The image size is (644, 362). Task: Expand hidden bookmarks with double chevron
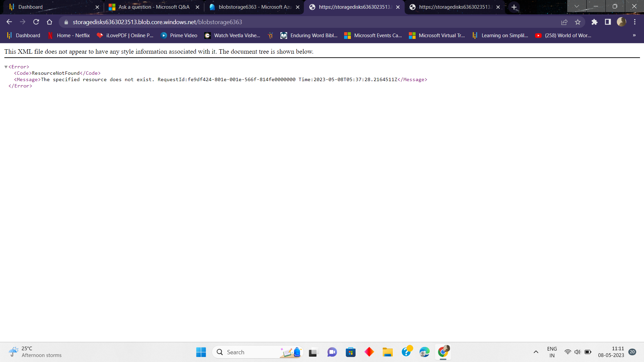point(634,36)
